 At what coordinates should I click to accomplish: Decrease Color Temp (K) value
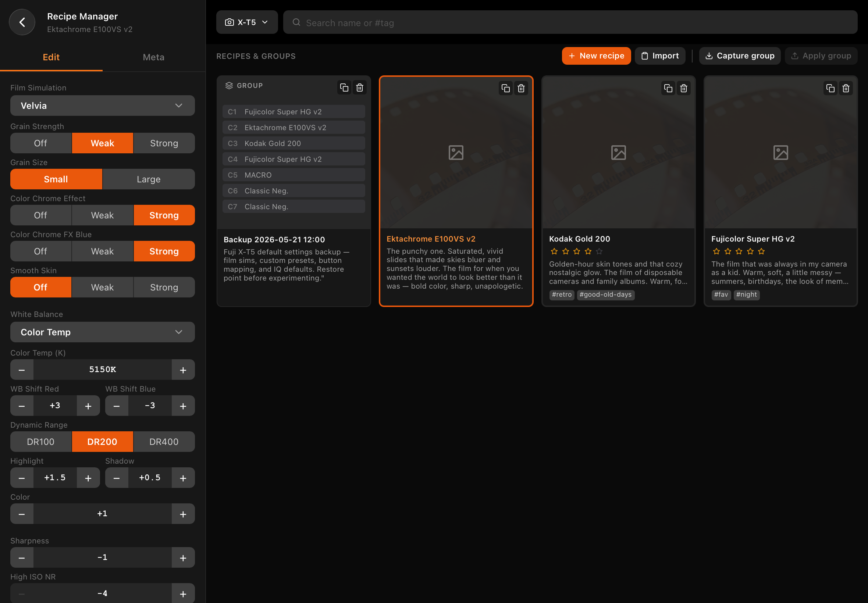click(22, 370)
